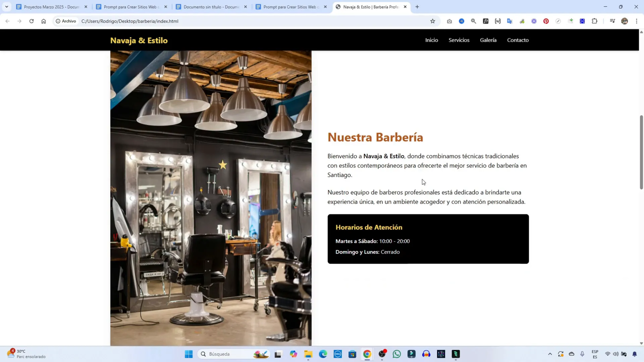Switch keyboard language from ESP

pyautogui.click(x=594, y=354)
